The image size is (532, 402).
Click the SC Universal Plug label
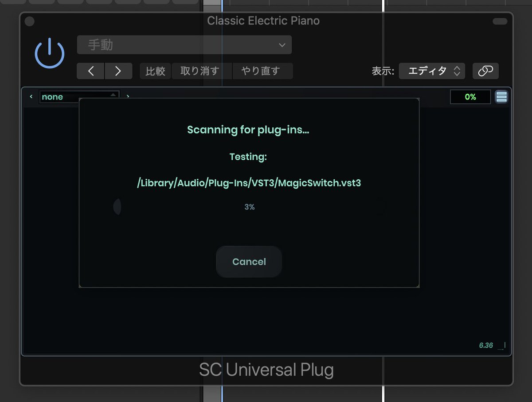click(266, 370)
